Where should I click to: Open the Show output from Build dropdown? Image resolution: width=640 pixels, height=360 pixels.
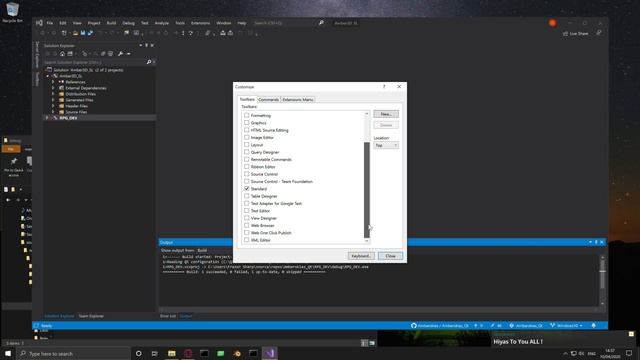tap(203, 250)
